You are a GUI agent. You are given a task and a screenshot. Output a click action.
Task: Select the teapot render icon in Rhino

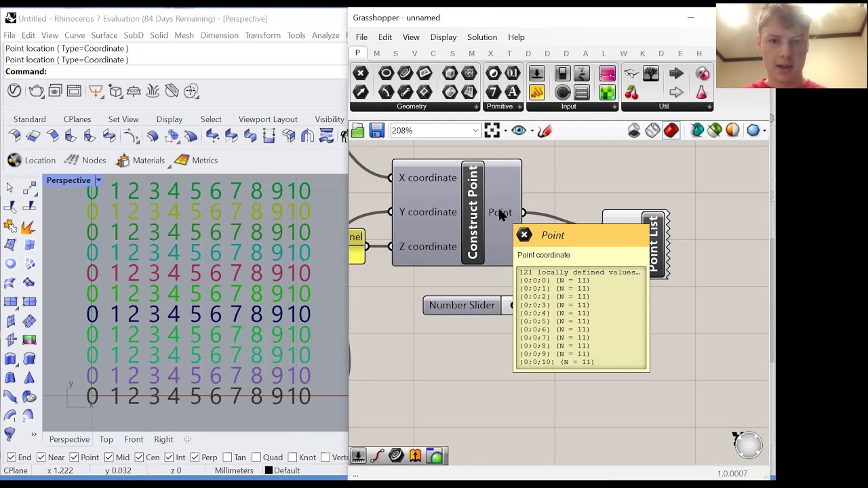point(36,91)
